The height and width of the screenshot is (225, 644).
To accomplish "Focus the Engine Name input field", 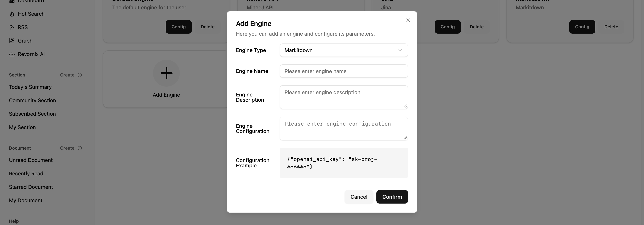I will click(343, 71).
